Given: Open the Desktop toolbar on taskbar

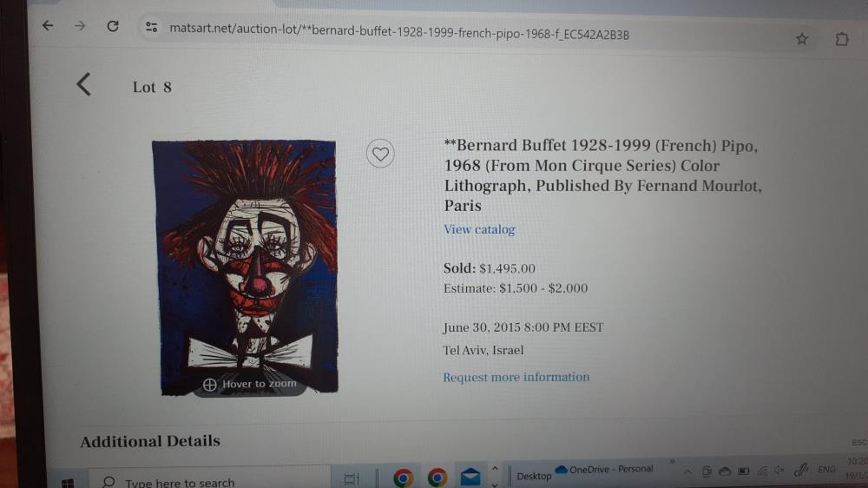Looking at the screenshot, I should pyautogui.click(x=534, y=476).
